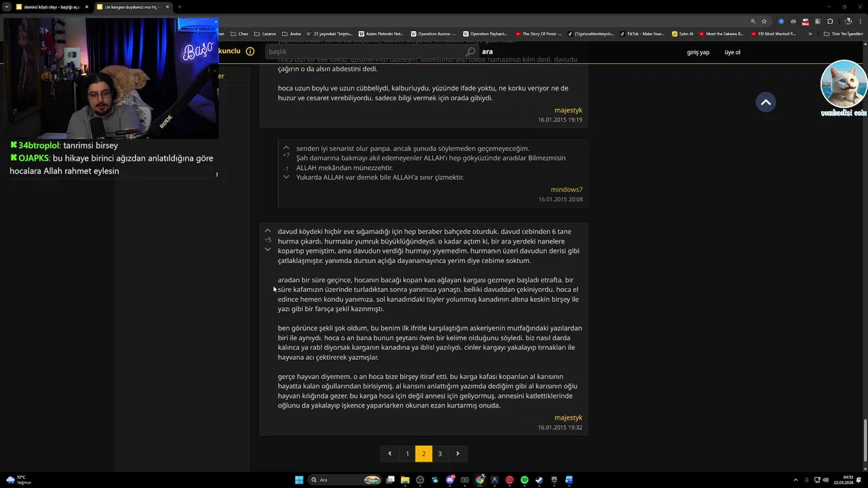Screen dimensions: 868x488
Task: Open the Tüm Yer İşaretleri folder
Action: coord(843,34)
